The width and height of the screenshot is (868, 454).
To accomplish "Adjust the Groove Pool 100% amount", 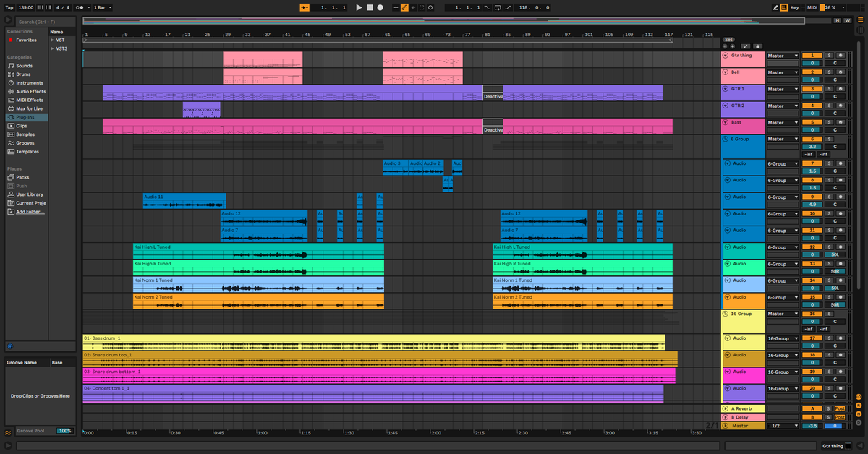I will click(x=65, y=431).
